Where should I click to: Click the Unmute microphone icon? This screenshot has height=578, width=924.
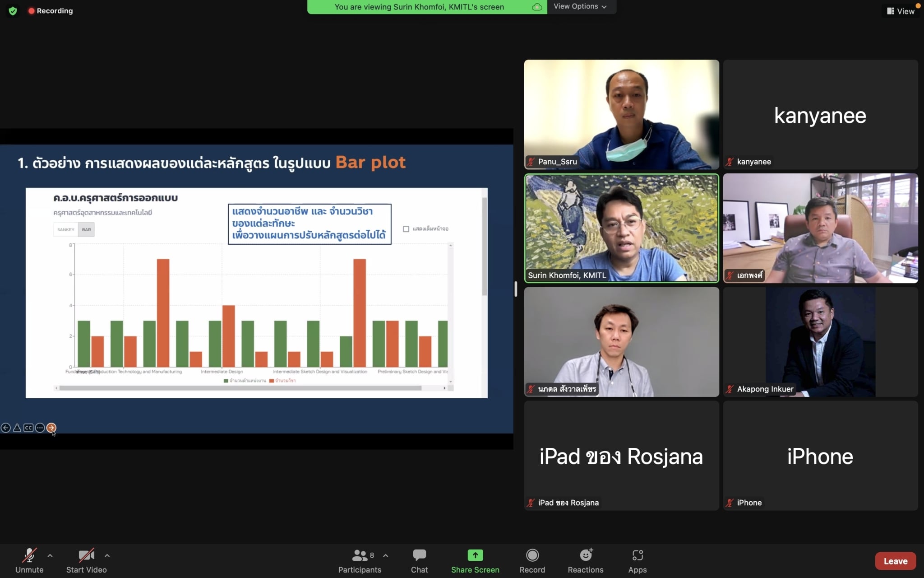tap(30, 555)
